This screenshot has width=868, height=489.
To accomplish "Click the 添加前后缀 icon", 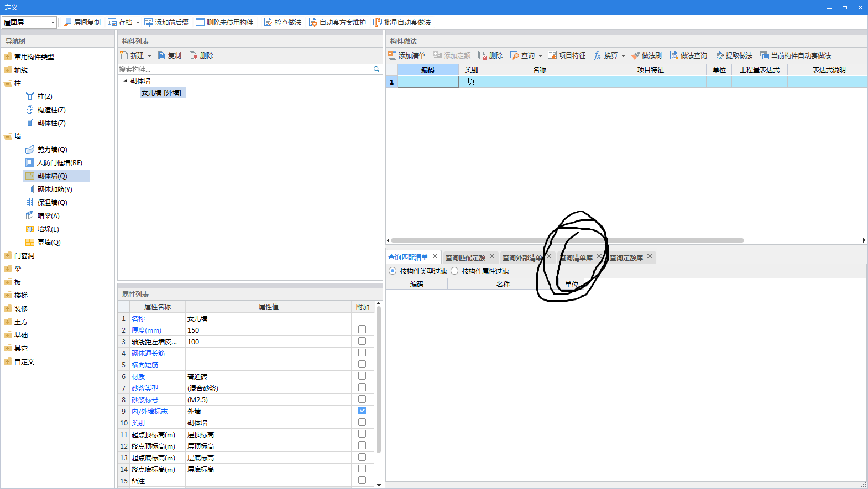I will (149, 22).
